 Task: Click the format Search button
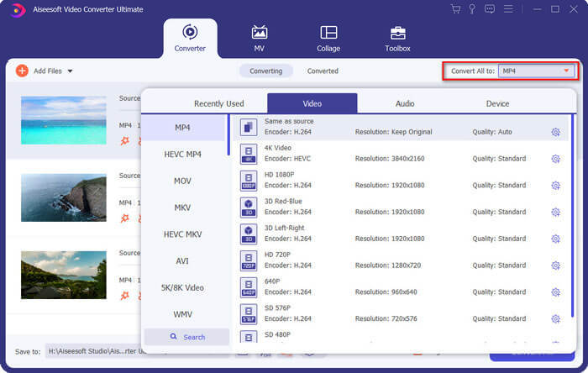coord(186,337)
